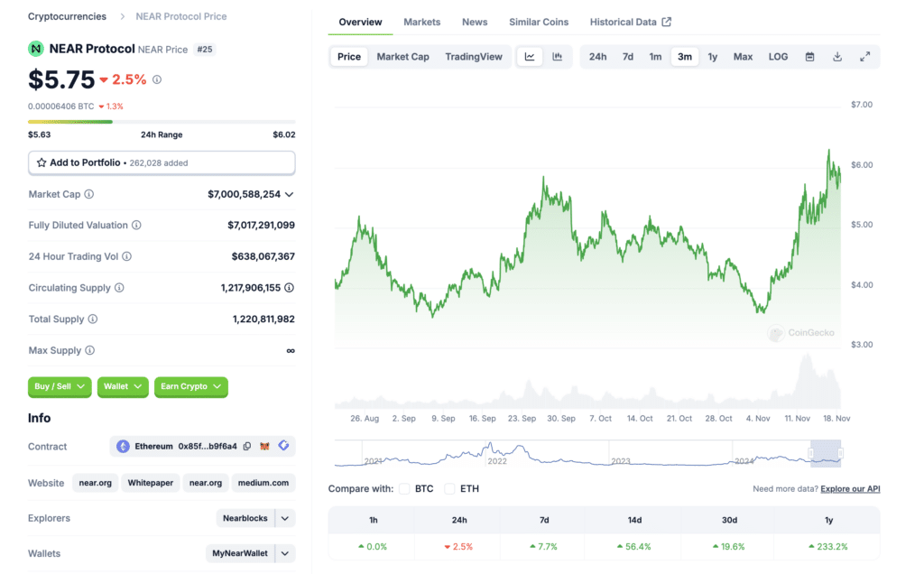Select the Price chart mode
Screen dimensions: 924x574
(x=349, y=57)
